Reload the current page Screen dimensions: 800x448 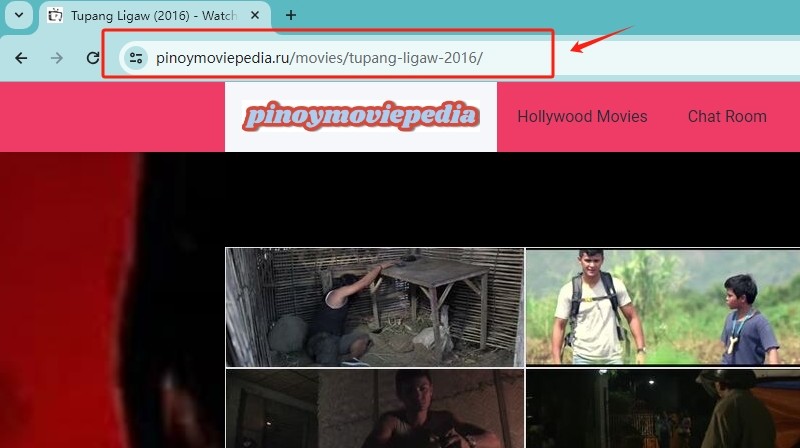click(x=93, y=58)
